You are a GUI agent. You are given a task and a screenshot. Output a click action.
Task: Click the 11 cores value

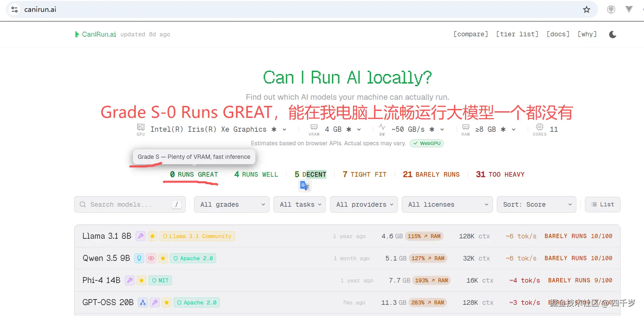554,129
